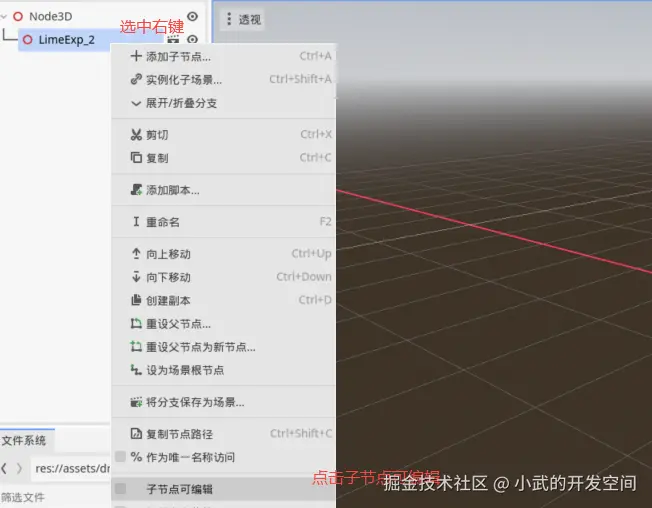Choose 添加脚本 menu entry
The height and width of the screenshot is (508, 652).
tap(223, 190)
